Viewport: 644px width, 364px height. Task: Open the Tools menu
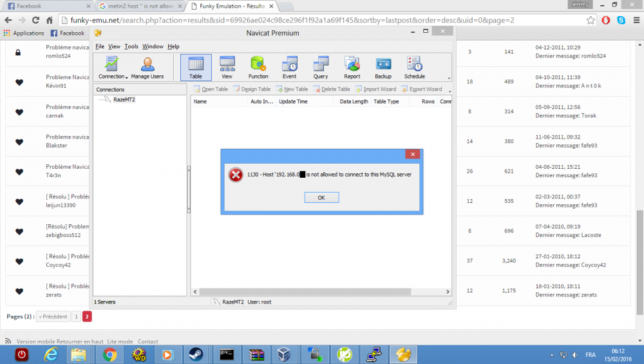coord(131,46)
